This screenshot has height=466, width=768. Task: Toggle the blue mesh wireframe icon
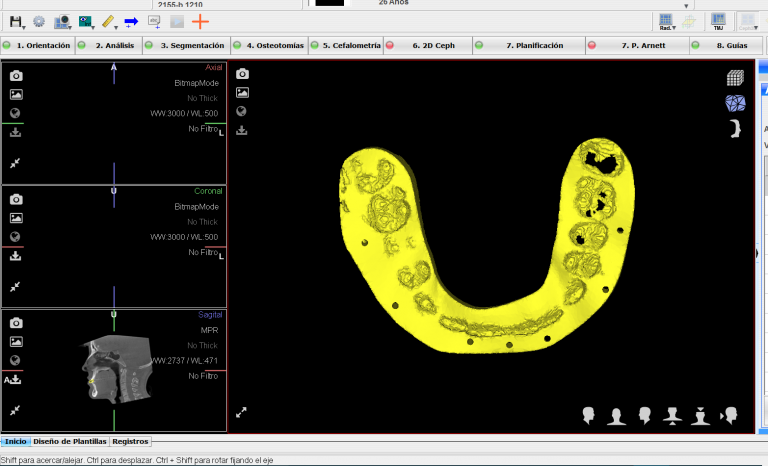[x=735, y=103]
